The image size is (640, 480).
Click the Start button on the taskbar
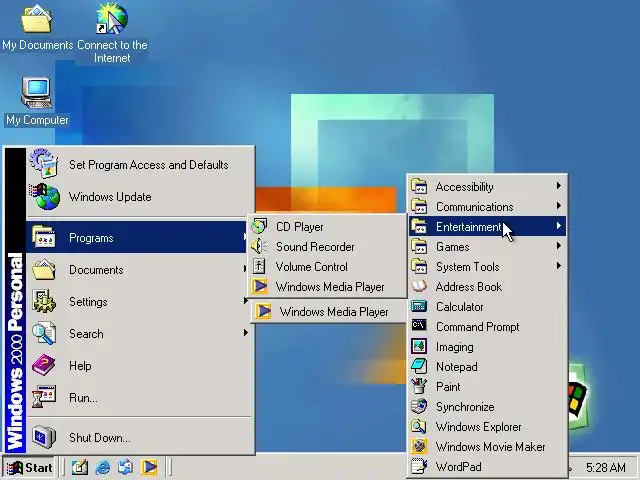click(29, 467)
